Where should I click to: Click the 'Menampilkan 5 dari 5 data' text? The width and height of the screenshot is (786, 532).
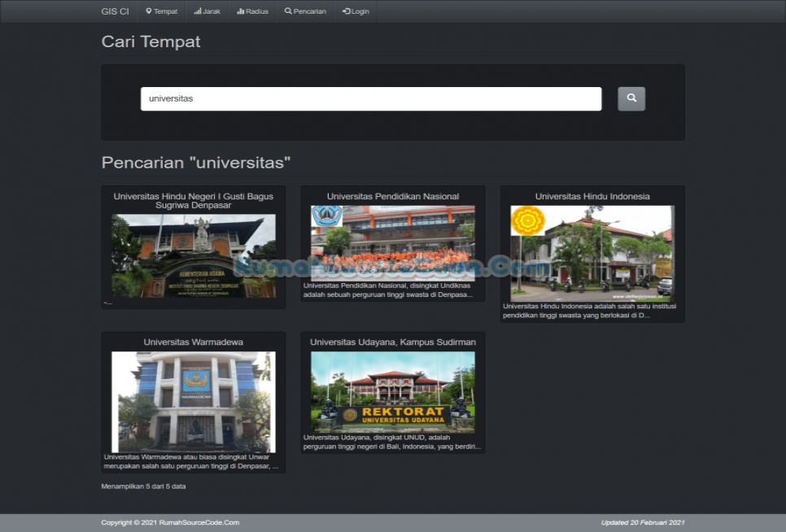click(143, 486)
